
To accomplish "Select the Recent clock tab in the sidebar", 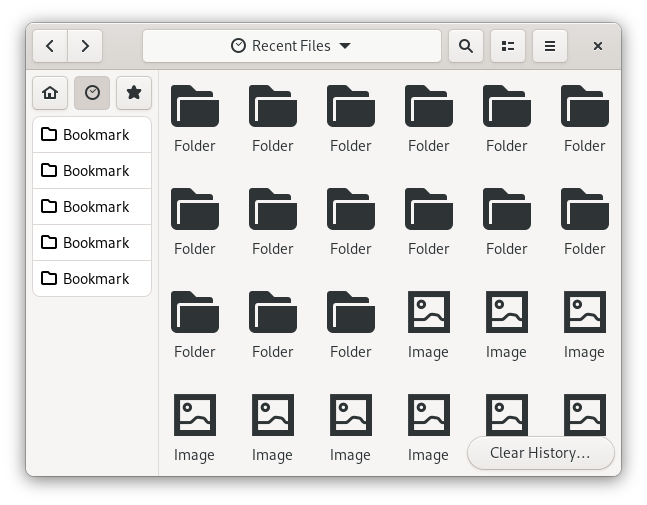I will tap(92, 93).
